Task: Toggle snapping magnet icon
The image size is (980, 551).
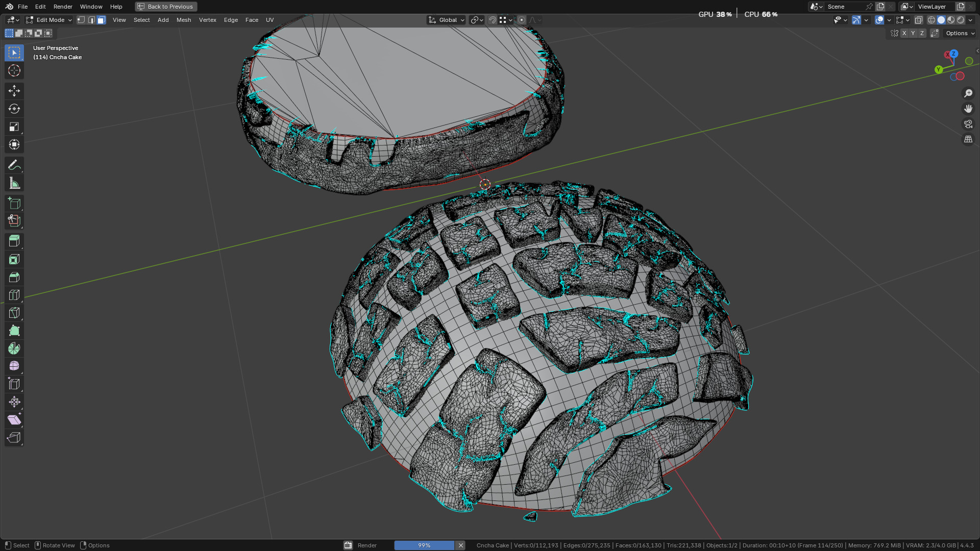Action: (493, 20)
